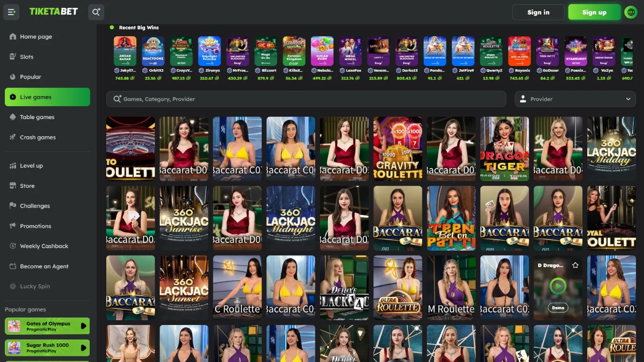Screen dimensions: 644x362
Task: Focus the Games, Category, Provider search field
Action: click(306, 99)
